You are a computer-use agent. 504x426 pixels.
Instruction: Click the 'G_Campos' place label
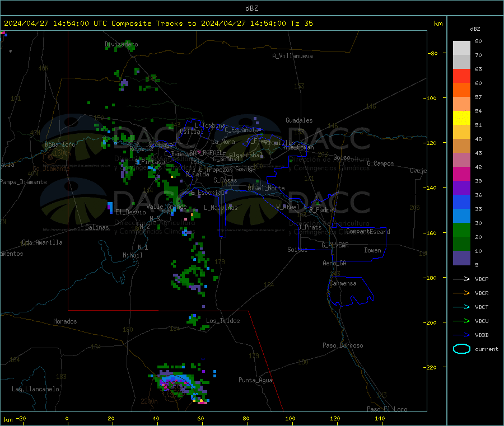380,163
